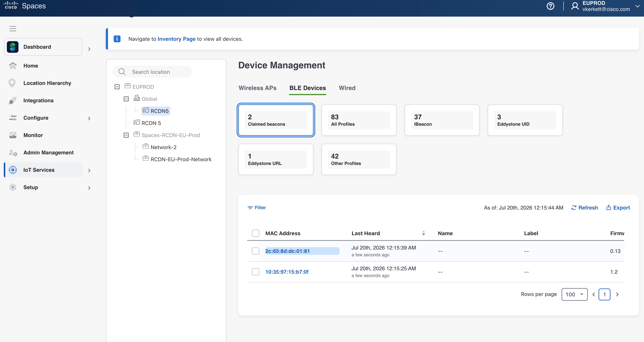Open device 10:35:97:15:b7:0f link
The image size is (644, 342).
287,272
